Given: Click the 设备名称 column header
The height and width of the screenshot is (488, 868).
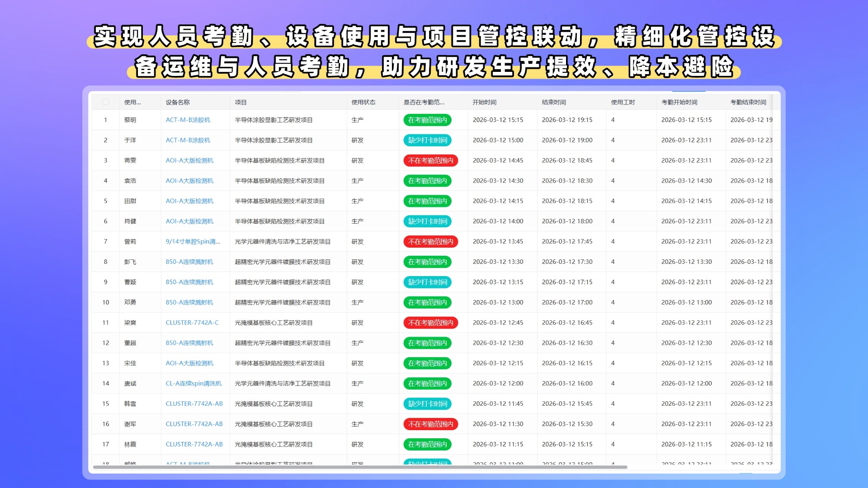Looking at the screenshot, I should [x=178, y=102].
